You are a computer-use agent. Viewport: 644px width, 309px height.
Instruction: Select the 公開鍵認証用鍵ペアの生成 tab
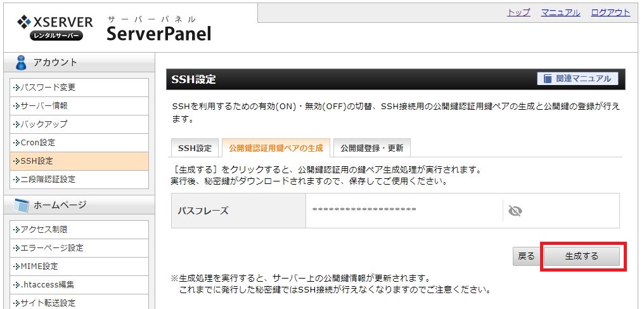pyautogui.click(x=276, y=148)
